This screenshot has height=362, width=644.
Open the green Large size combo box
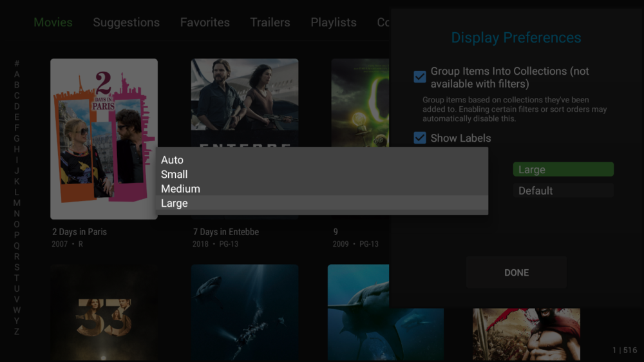pos(563,169)
